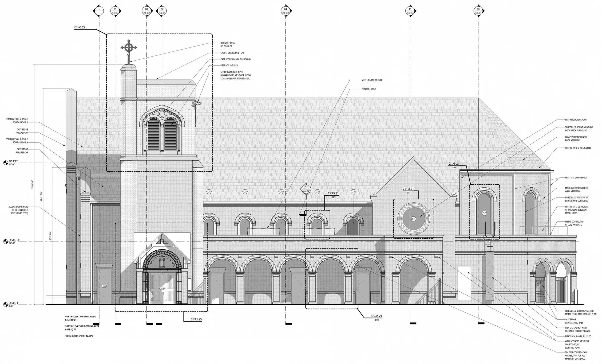Image resolution: width=602 pixels, height=364 pixels.
Task: Select the C1/A5.25 callout label
Action: [196, 319]
